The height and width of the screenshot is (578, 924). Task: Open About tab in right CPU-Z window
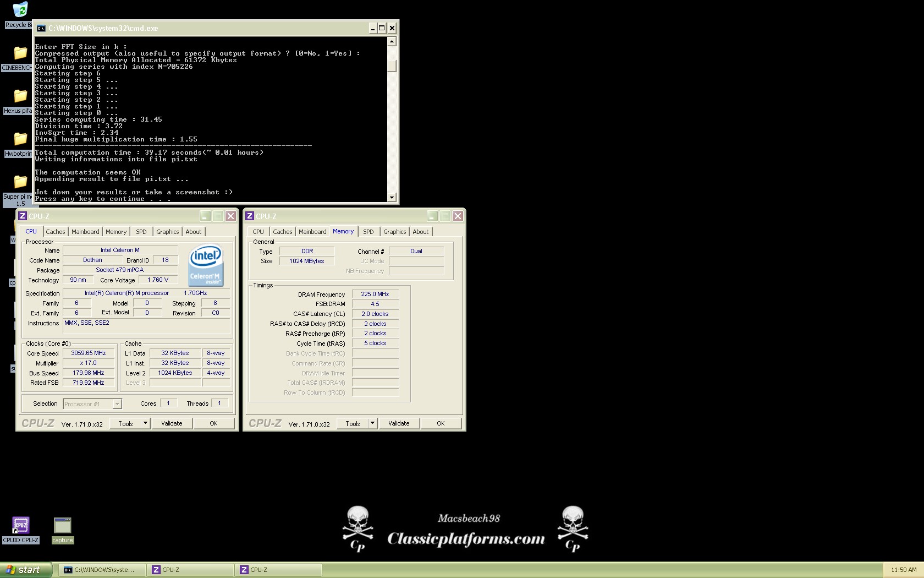421,232
